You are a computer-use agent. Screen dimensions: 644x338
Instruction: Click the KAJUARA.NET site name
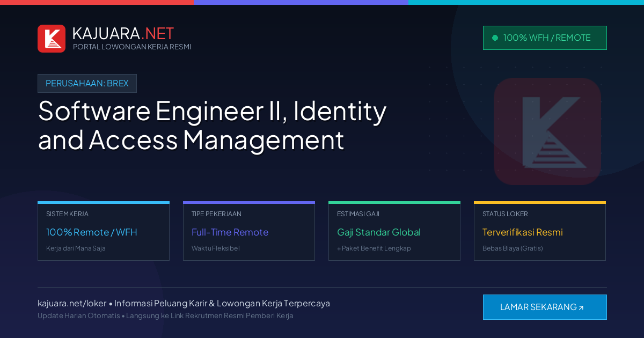tap(123, 33)
